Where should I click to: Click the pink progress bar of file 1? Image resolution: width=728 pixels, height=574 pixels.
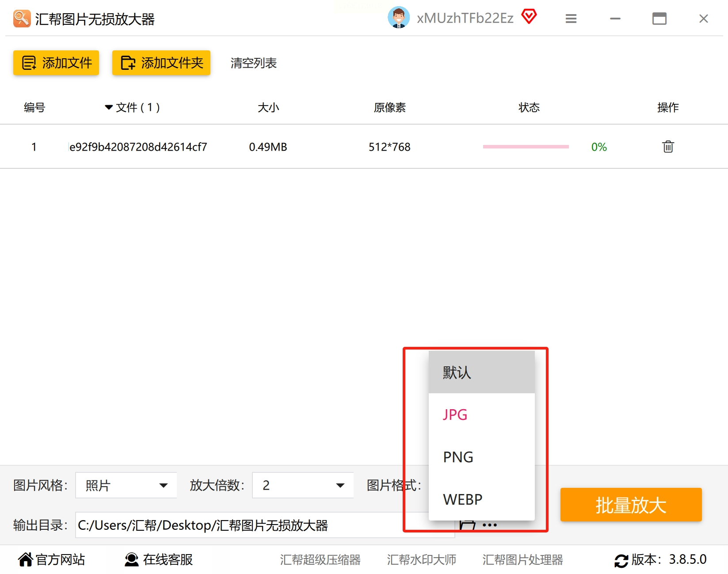tap(526, 147)
